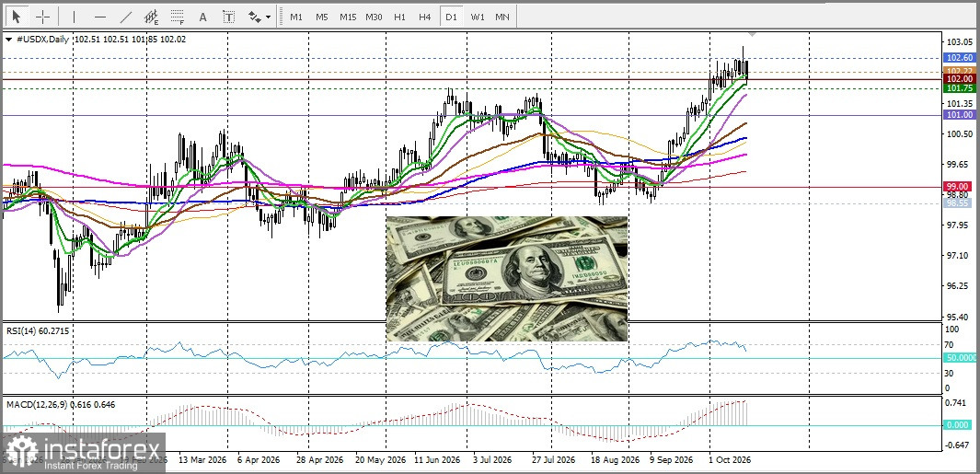Switch to the H1 timeframe
This screenshot has height=474, width=980.
399,17
